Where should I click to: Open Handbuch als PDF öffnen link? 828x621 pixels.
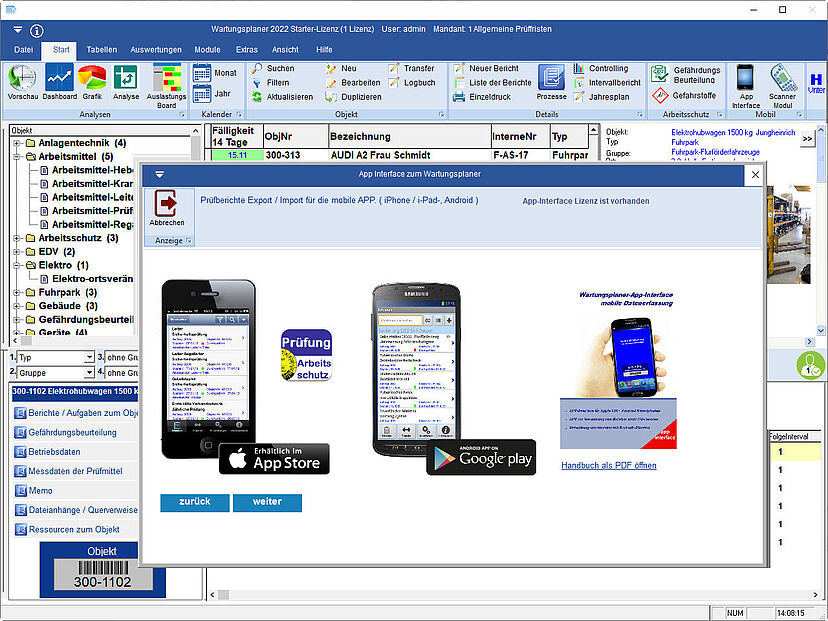[609, 465]
